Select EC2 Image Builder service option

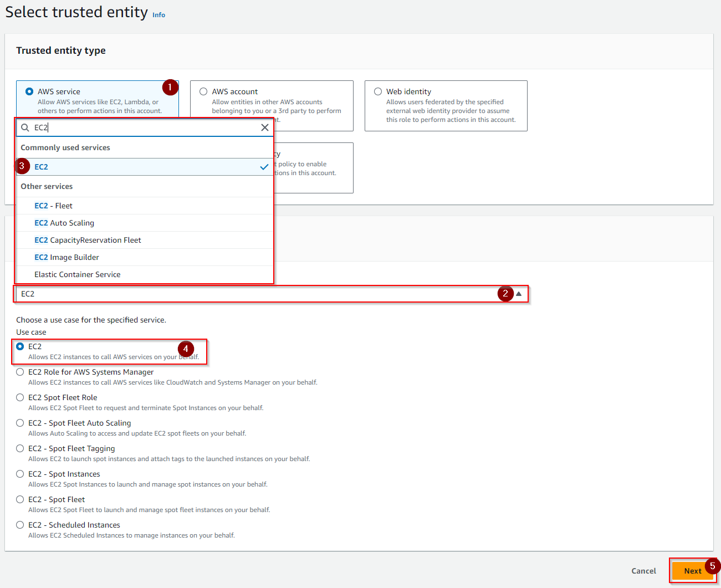coord(67,257)
